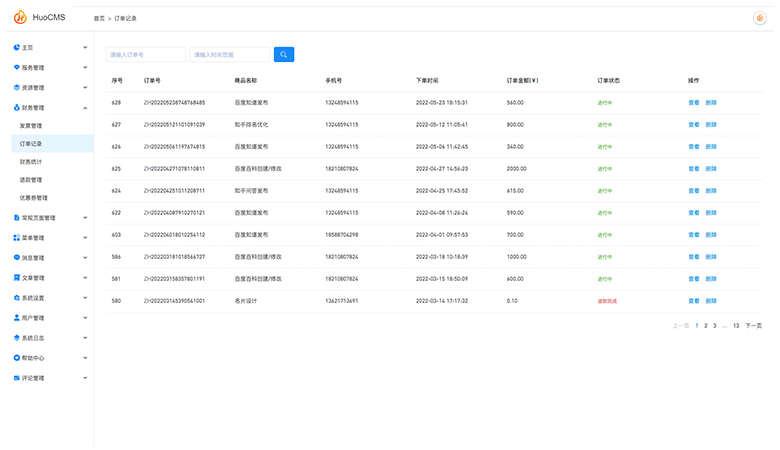Click the HuoCMS flame logo

pyautogui.click(x=20, y=17)
